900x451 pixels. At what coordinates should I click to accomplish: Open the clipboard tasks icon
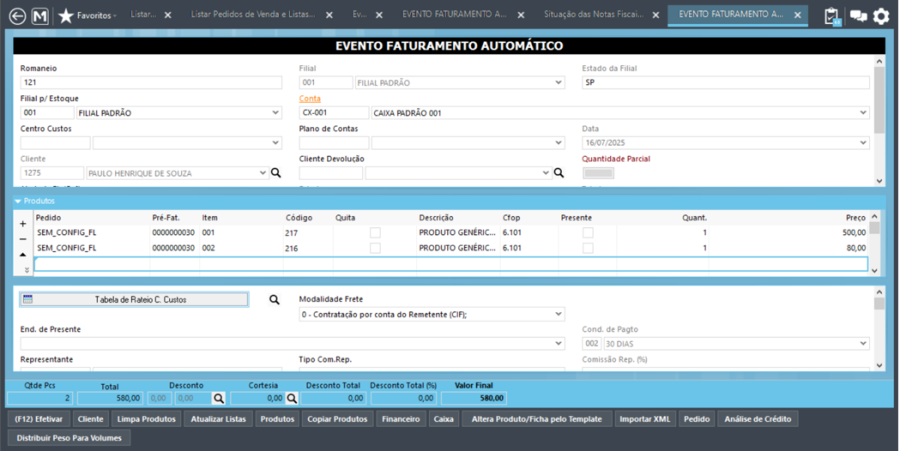(832, 16)
